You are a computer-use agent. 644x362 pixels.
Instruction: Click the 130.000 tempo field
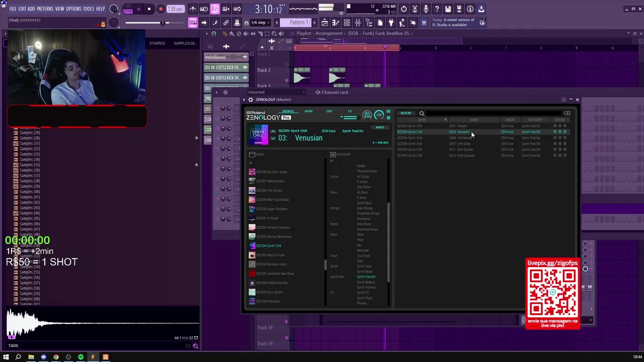tap(175, 9)
